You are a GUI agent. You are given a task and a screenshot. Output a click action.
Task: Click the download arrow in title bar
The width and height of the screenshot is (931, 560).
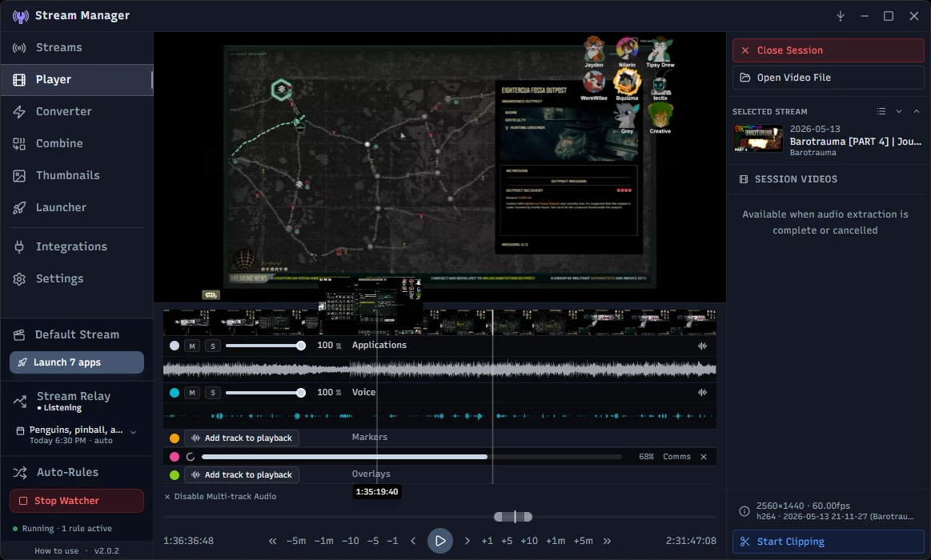pyautogui.click(x=841, y=16)
